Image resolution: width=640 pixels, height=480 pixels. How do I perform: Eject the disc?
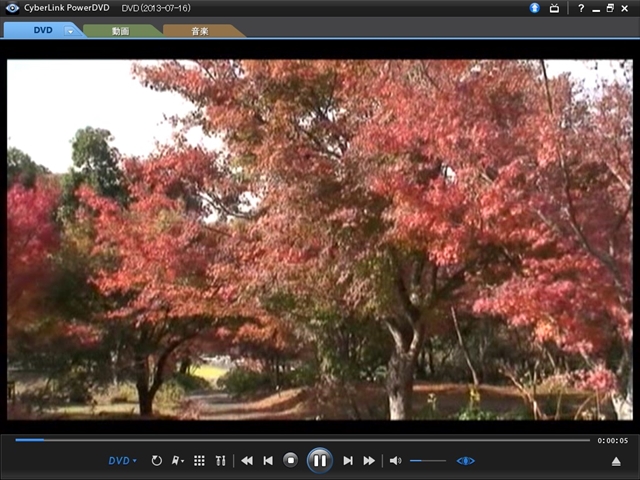click(x=616, y=461)
